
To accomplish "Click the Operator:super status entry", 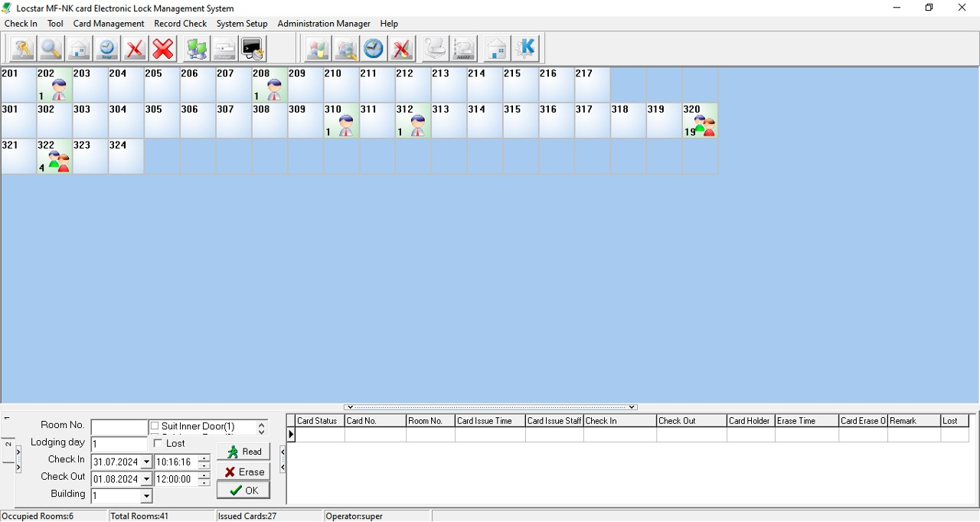I will pyautogui.click(x=377, y=516).
